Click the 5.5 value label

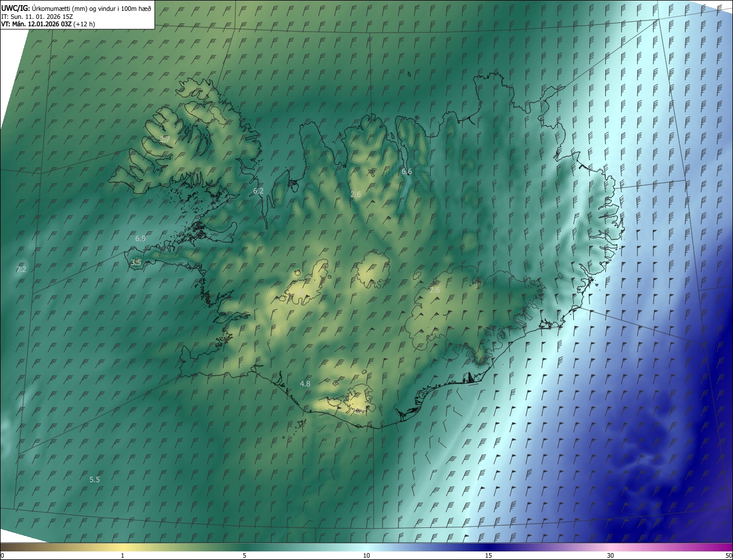(x=94, y=479)
